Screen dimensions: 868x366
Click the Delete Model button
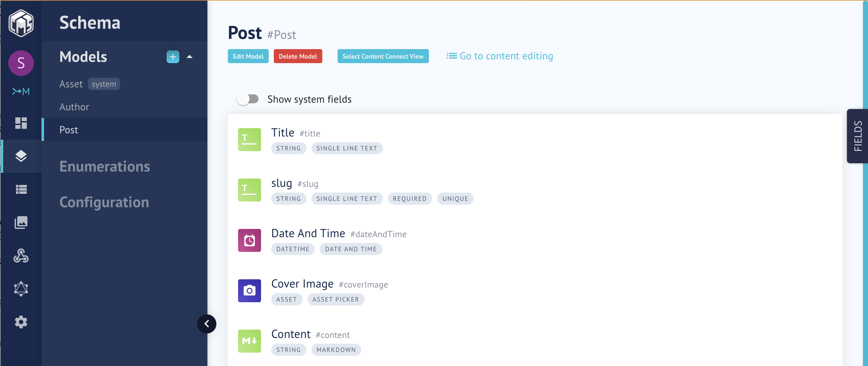(x=297, y=56)
